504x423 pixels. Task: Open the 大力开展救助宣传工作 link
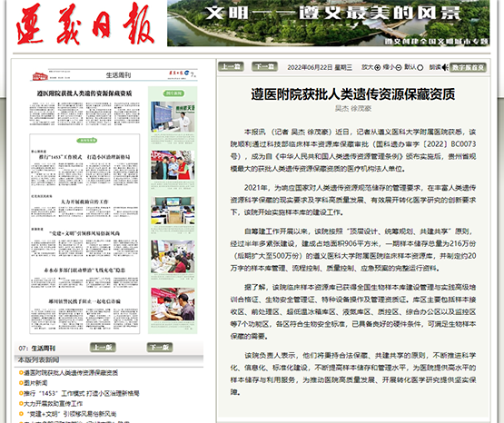coord(53,403)
